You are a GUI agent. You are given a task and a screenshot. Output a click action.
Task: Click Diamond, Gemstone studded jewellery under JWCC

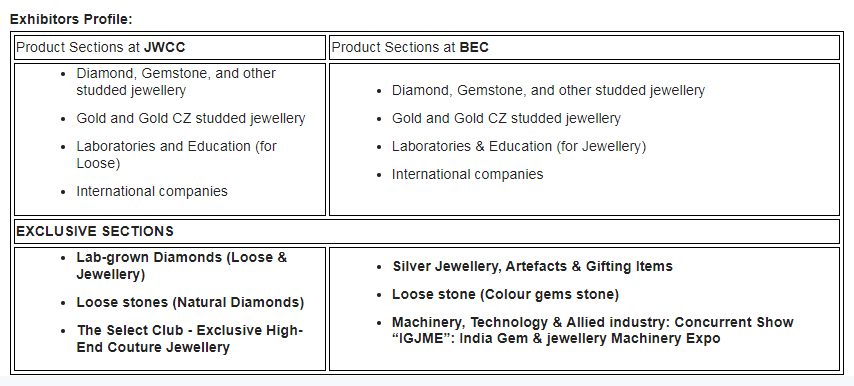pyautogui.click(x=176, y=82)
